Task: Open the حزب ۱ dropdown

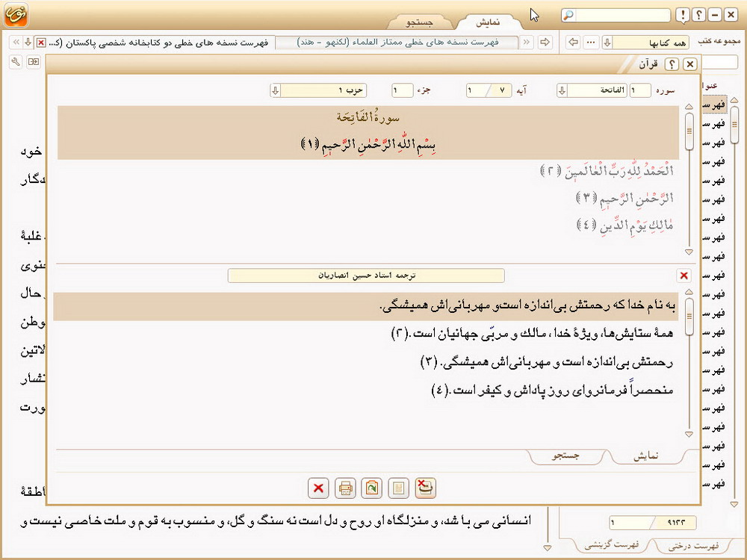Action: point(276,90)
